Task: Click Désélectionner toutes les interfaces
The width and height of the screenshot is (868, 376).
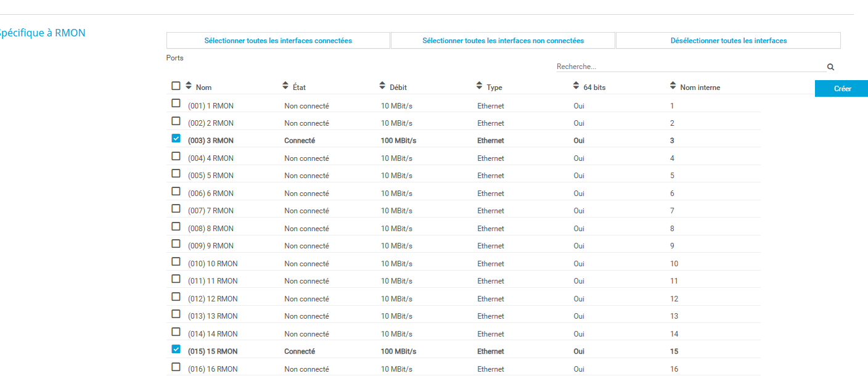Action: point(728,41)
